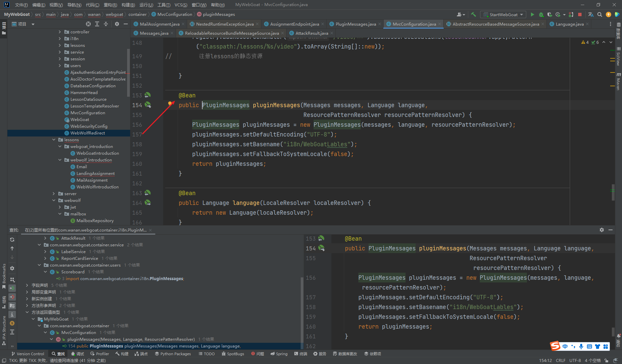Click the gutter bean icon on line 164
This screenshot has width=622, height=364.
[x=148, y=203]
